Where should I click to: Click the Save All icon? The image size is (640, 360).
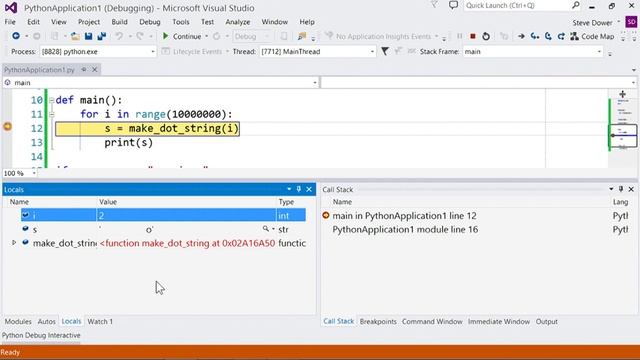[102, 36]
